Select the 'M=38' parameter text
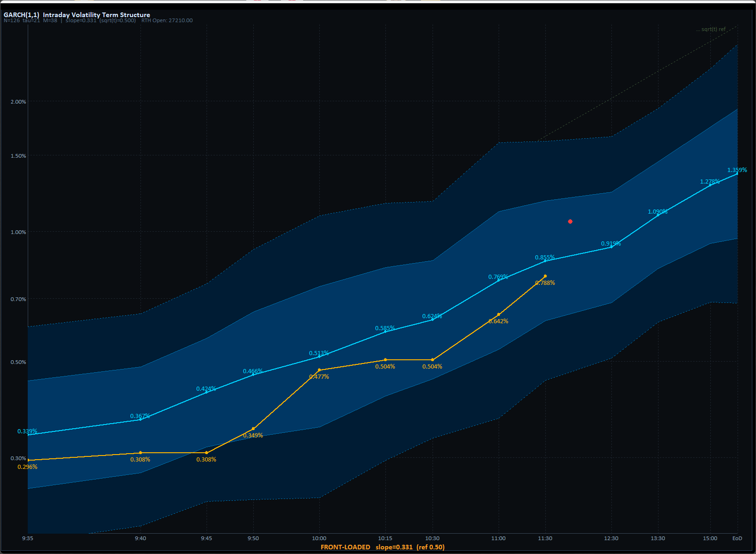Image resolution: width=756 pixels, height=554 pixels. click(x=50, y=20)
